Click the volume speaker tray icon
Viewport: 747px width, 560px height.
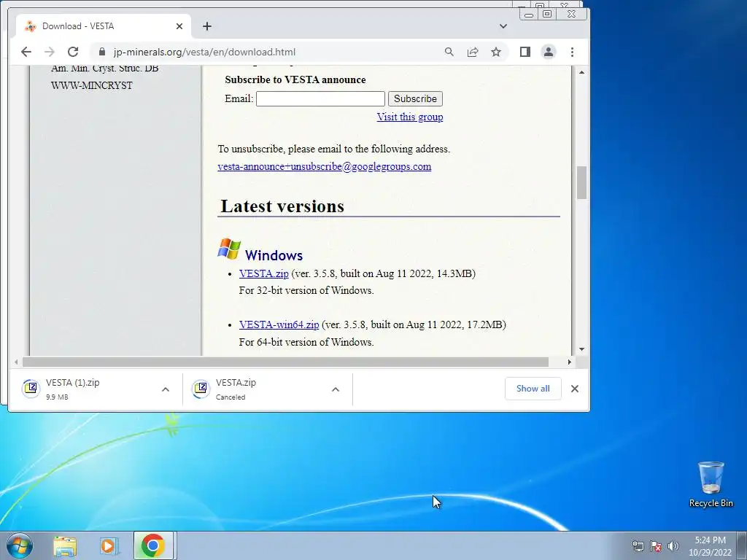point(673,546)
